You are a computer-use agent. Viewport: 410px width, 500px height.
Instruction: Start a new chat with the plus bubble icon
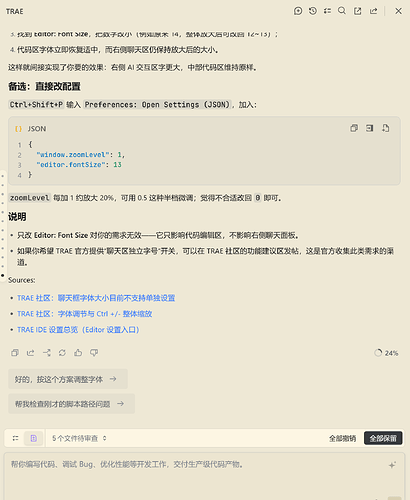[x=298, y=11]
